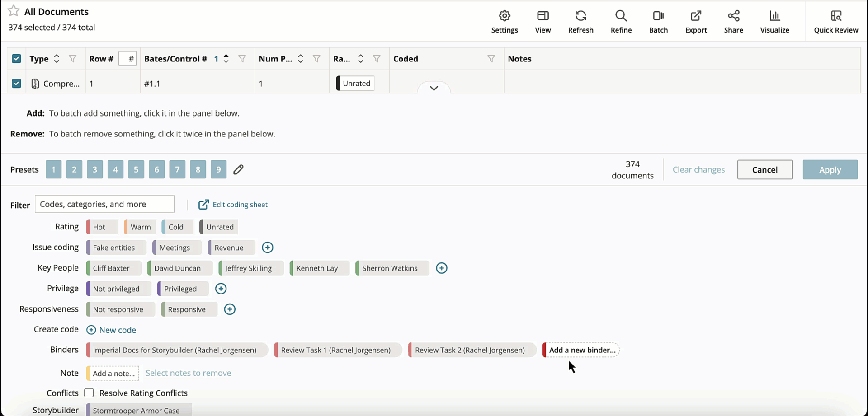868x416 pixels.
Task: Export the selected documents
Action: click(x=696, y=20)
